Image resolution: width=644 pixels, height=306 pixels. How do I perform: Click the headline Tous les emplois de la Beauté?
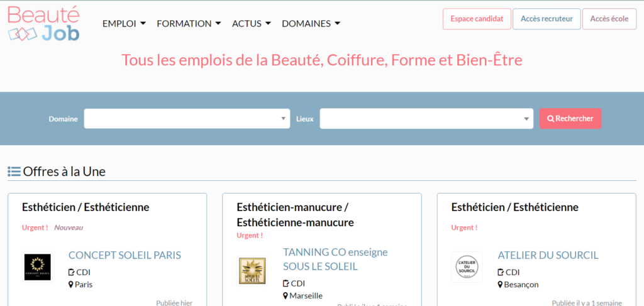coord(322,60)
